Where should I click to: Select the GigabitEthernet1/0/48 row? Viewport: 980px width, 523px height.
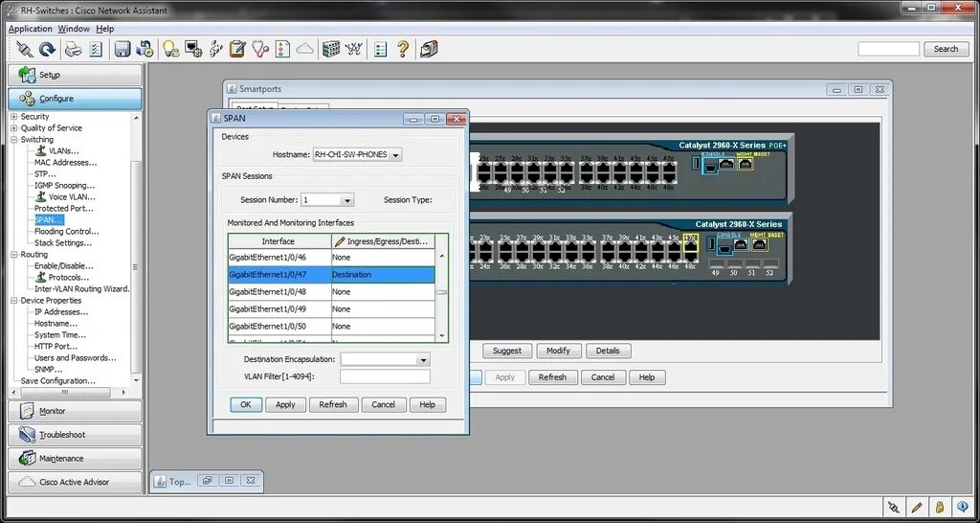(x=331, y=292)
